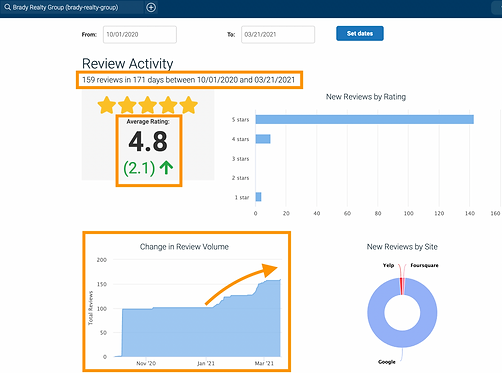Click the 1 star bar in chart

pos(258,197)
